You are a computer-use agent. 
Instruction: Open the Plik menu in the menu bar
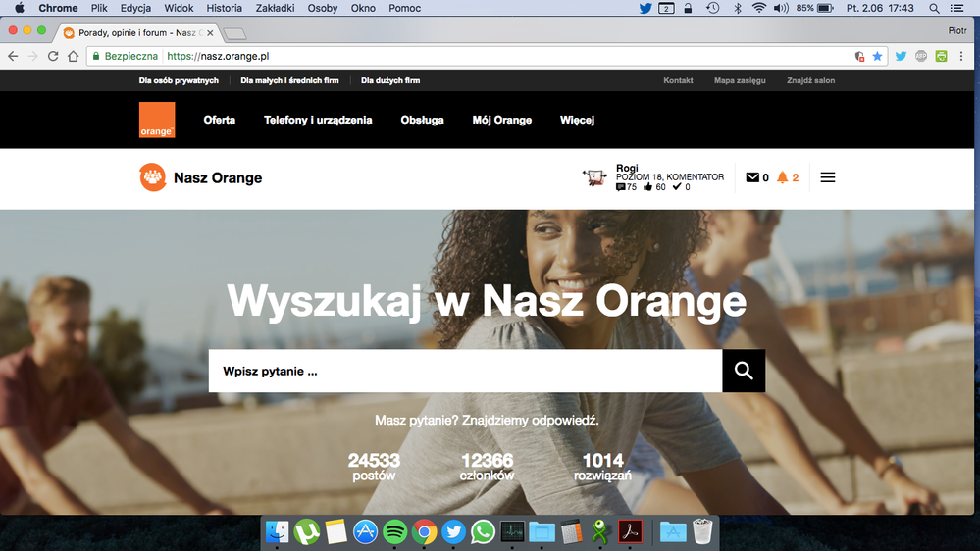pos(99,8)
